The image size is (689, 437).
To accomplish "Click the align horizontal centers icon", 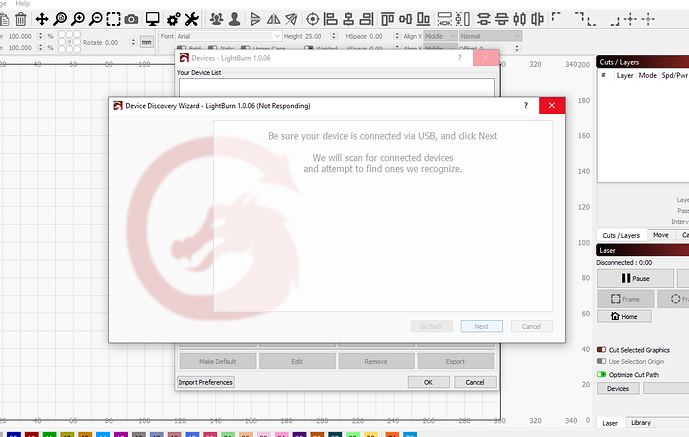I will [348, 19].
